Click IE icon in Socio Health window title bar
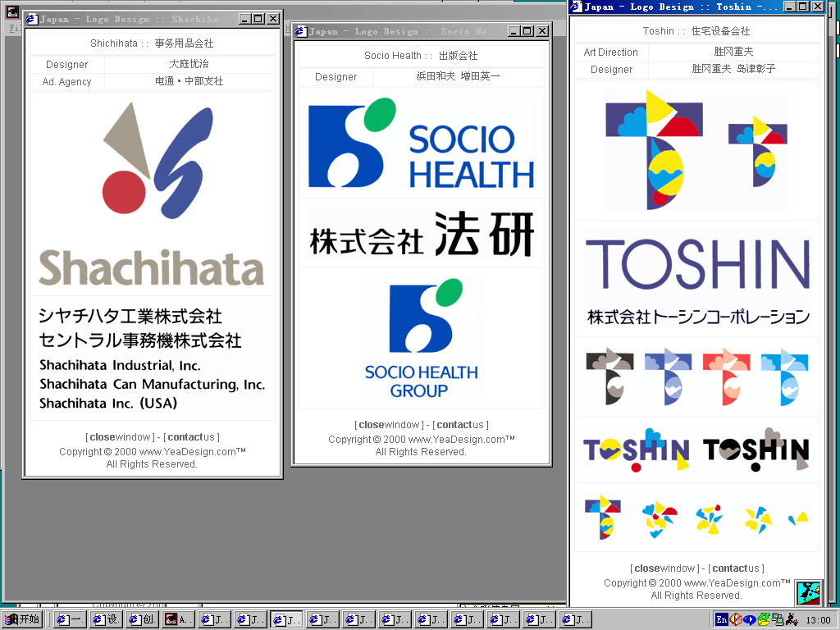 (x=300, y=32)
